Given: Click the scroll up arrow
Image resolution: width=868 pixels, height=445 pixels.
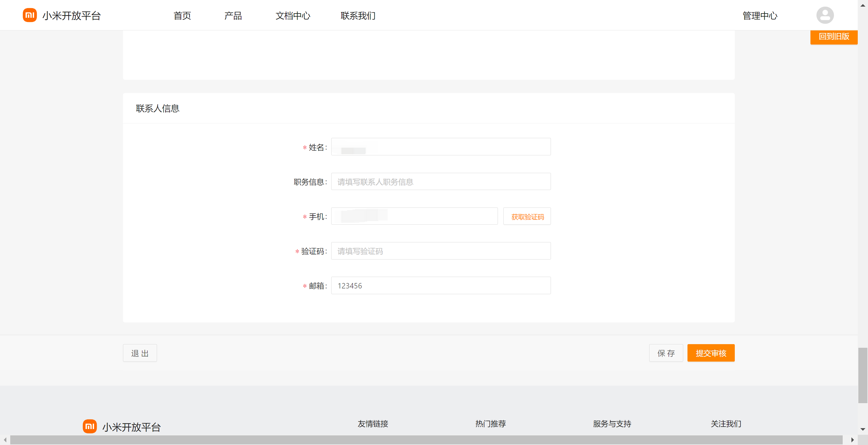Looking at the screenshot, I should [x=863, y=5].
